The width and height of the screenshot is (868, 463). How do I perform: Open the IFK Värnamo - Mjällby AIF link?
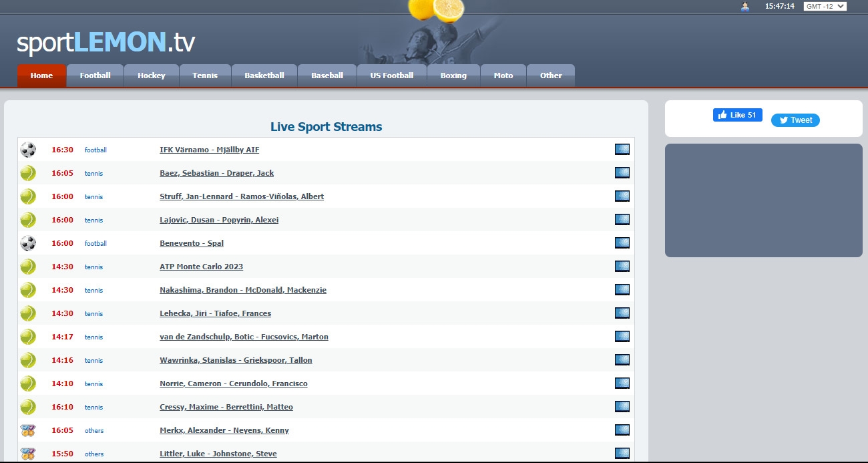click(210, 150)
